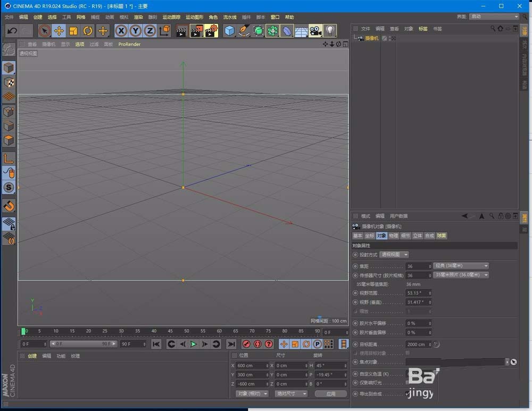Viewport: 532px width, 411px height.
Task: Open Render Settings gear clapperboard
Action: click(x=211, y=31)
